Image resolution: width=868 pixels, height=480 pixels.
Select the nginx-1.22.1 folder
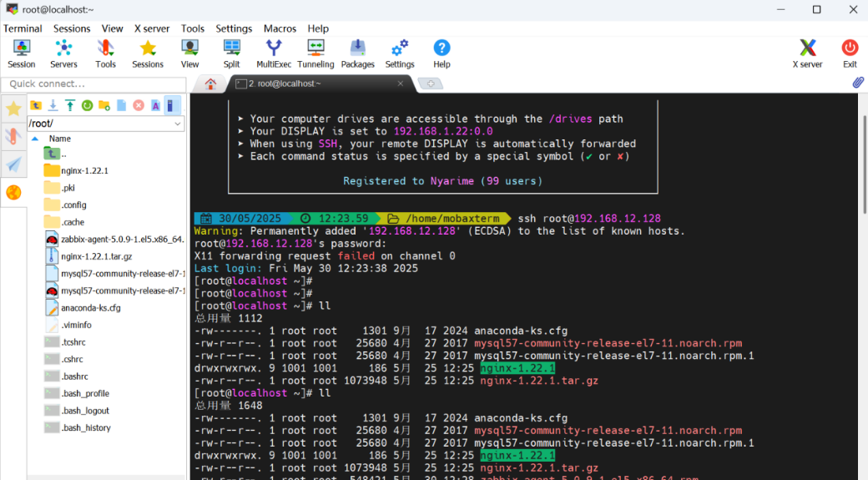coord(76,170)
